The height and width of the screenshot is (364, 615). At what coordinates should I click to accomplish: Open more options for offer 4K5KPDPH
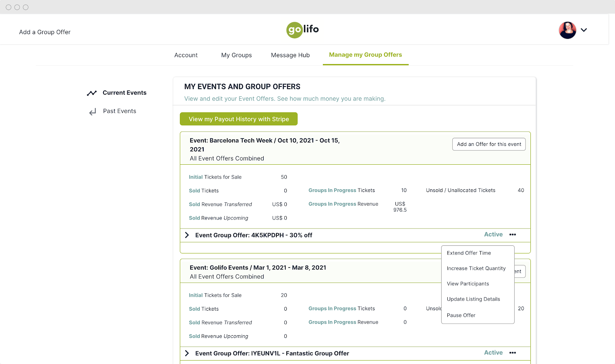tap(513, 235)
